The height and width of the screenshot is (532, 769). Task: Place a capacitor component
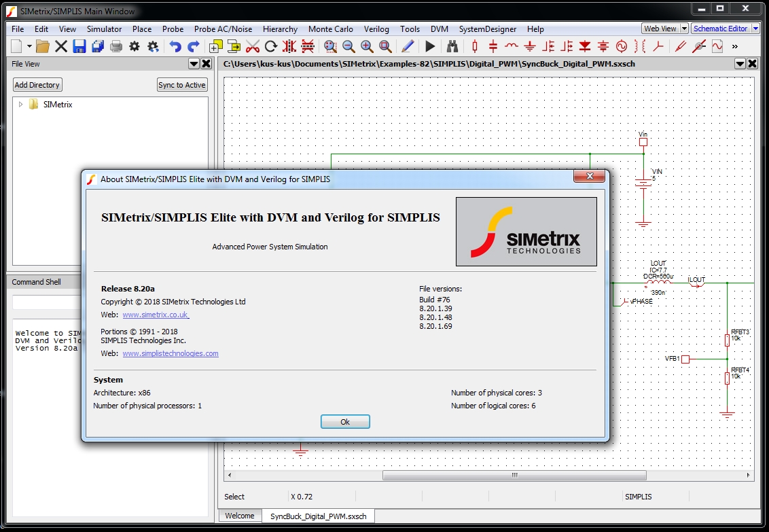click(493, 47)
